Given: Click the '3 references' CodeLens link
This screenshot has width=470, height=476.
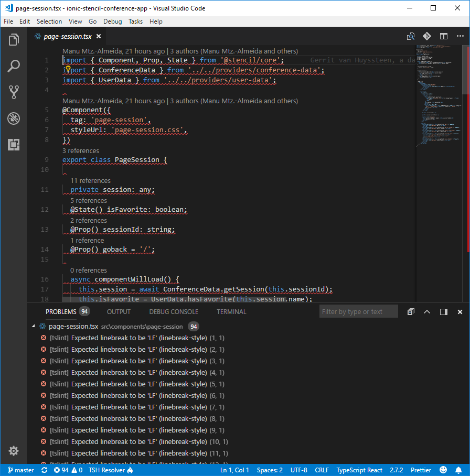Looking at the screenshot, I should pos(81,150).
